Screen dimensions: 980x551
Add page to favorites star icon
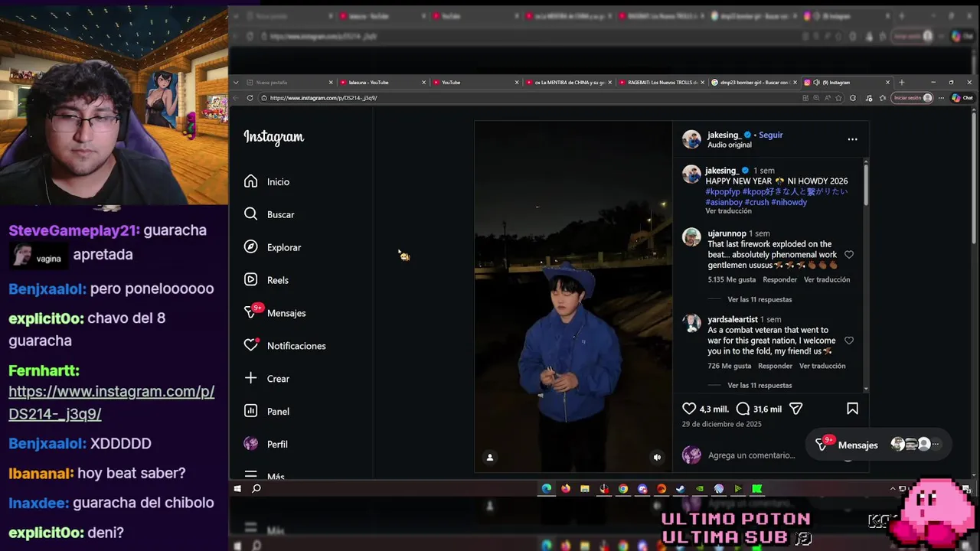point(838,98)
